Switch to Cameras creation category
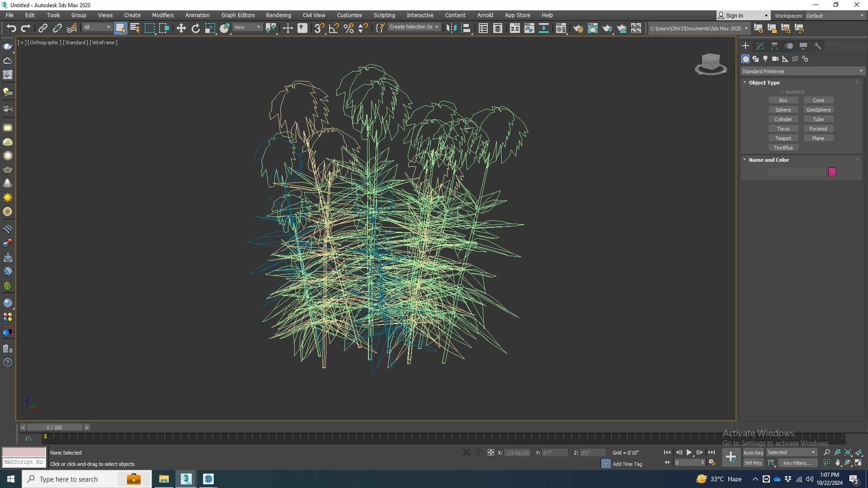Screen dimensions: 868x488 (775, 59)
